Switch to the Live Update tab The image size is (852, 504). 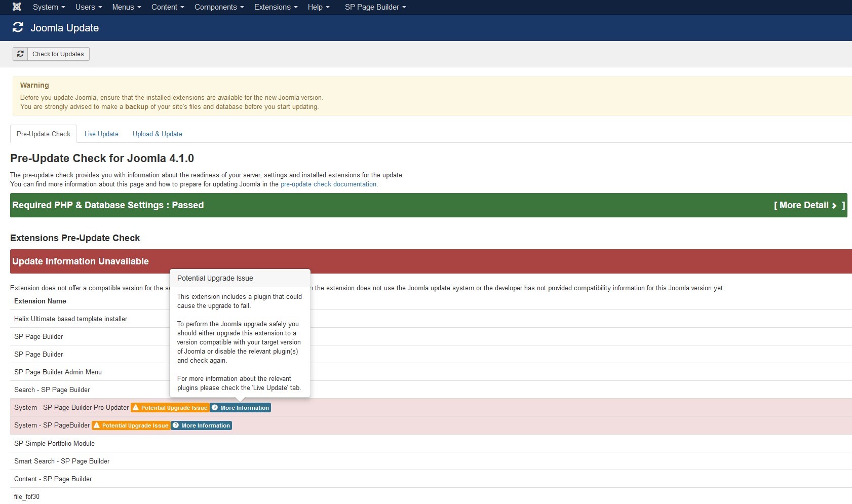coord(101,134)
